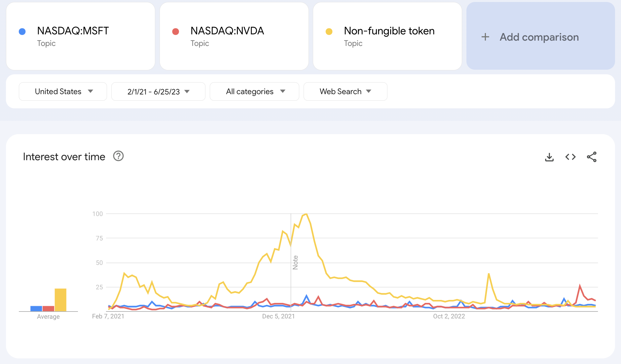Open the United States region dropdown
This screenshot has height=364, width=621.
point(63,91)
